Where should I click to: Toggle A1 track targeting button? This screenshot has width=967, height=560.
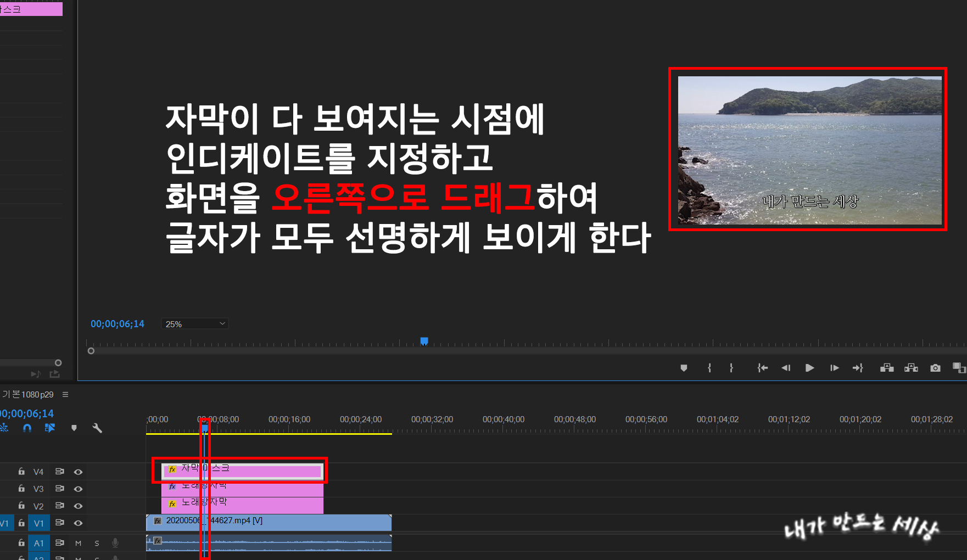pyautogui.click(x=38, y=543)
